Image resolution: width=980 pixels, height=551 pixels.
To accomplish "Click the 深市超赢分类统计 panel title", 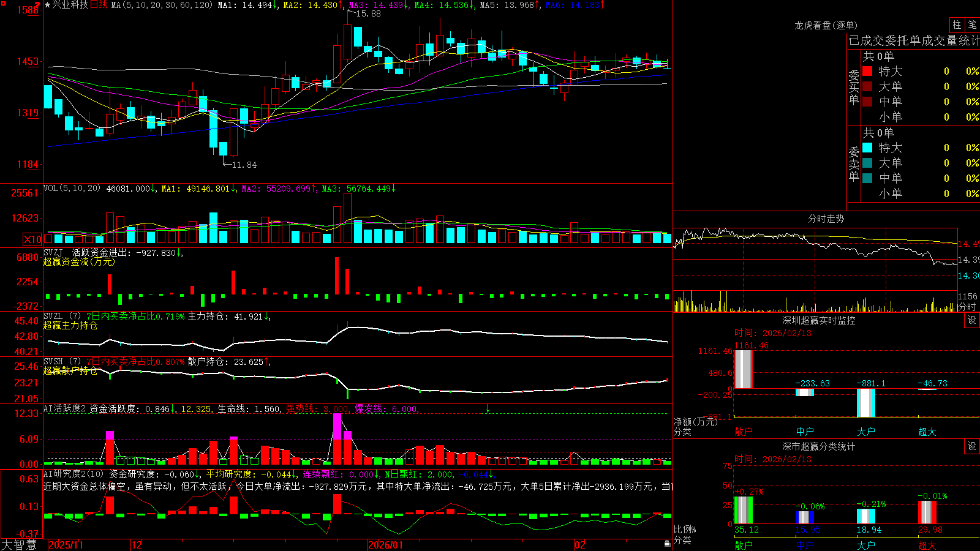I will (x=818, y=446).
